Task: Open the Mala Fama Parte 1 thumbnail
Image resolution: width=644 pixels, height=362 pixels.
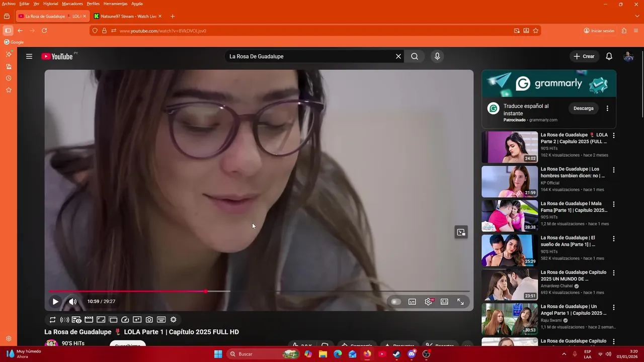Action: pos(510,216)
